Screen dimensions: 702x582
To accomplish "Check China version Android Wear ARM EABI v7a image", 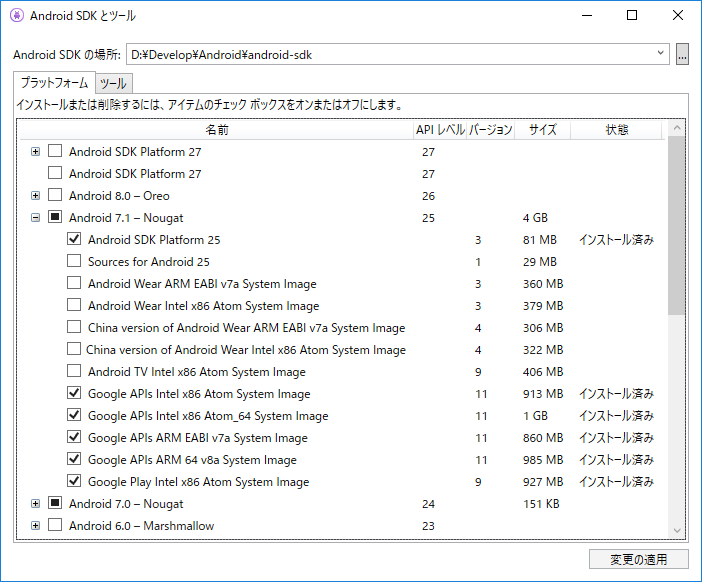I will coord(74,326).
